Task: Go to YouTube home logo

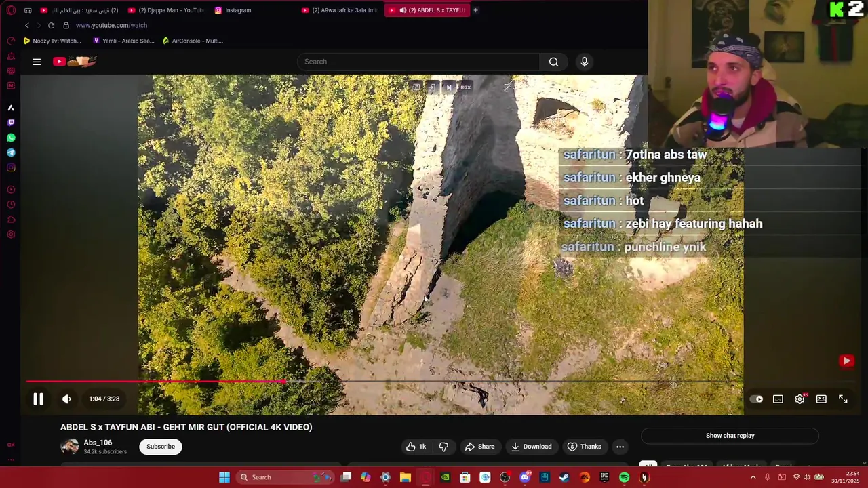Action: 75,62
